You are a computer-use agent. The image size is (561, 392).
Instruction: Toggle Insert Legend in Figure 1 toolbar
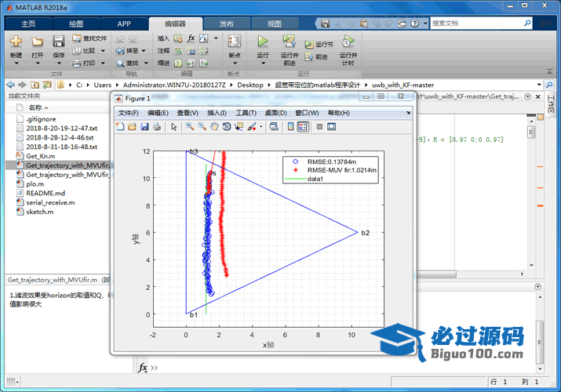coord(303,126)
